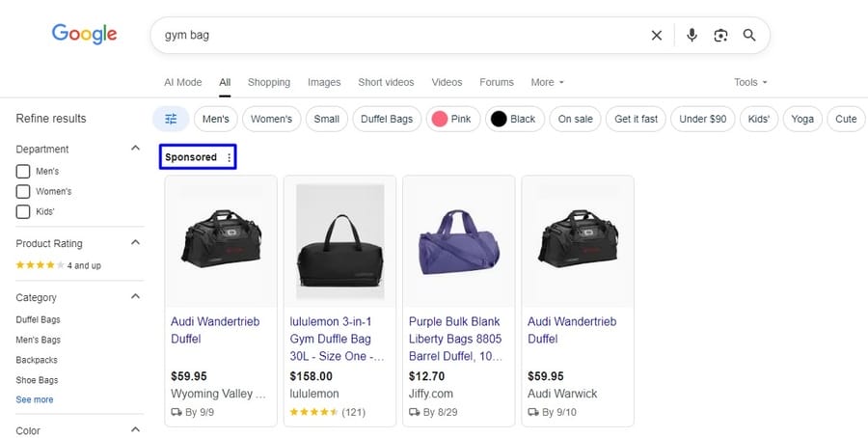Apply the Duffel Bags filter chip
The width and height of the screenshot is (868, 438).
click(387, 119)
